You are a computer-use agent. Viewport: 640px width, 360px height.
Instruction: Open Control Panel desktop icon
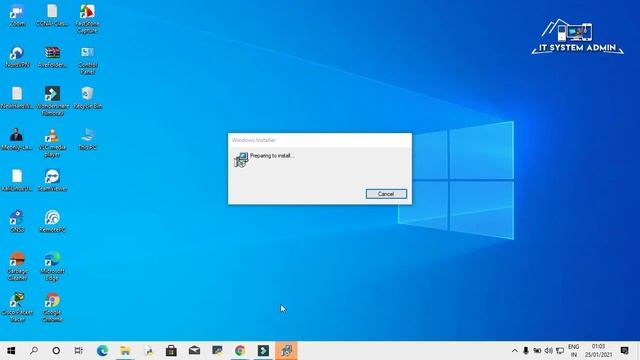click(x=87, y=60)
